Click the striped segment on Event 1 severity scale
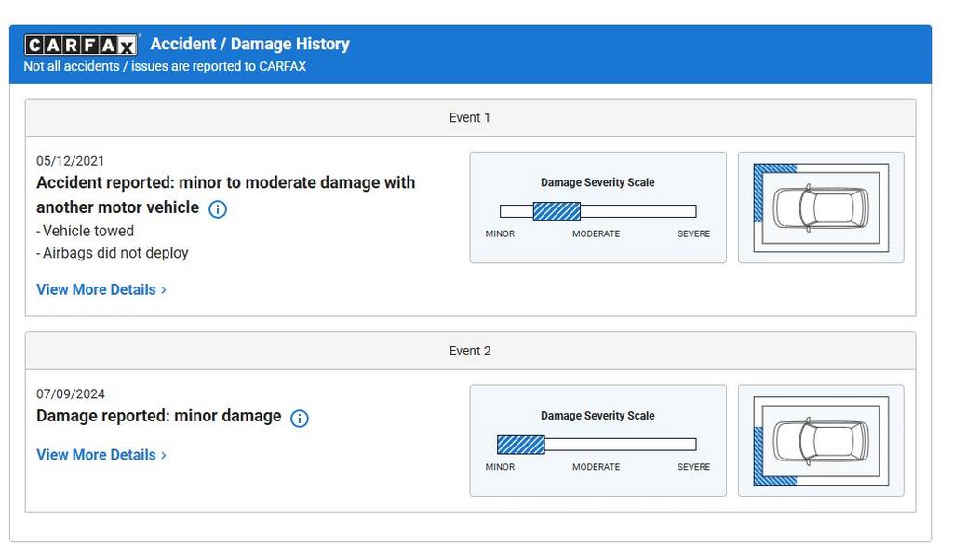The width and height of the screenshot is (953, 560). 557,211
